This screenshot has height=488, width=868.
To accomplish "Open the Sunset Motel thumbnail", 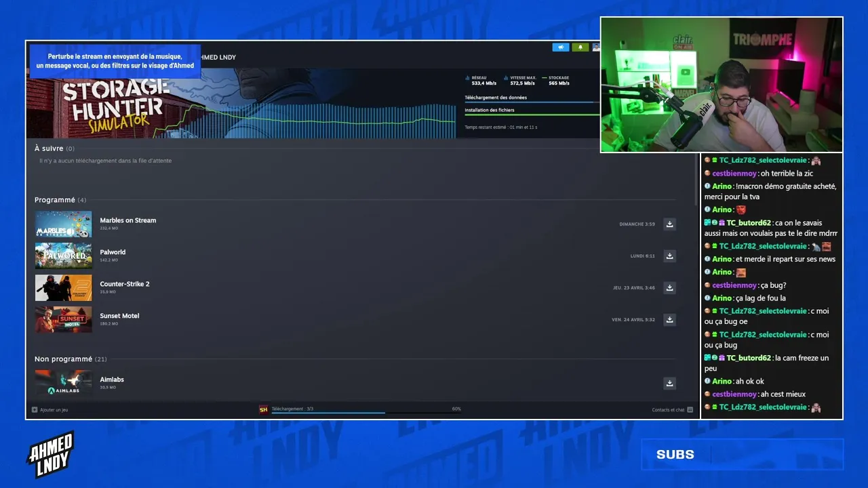I will 63,320.
